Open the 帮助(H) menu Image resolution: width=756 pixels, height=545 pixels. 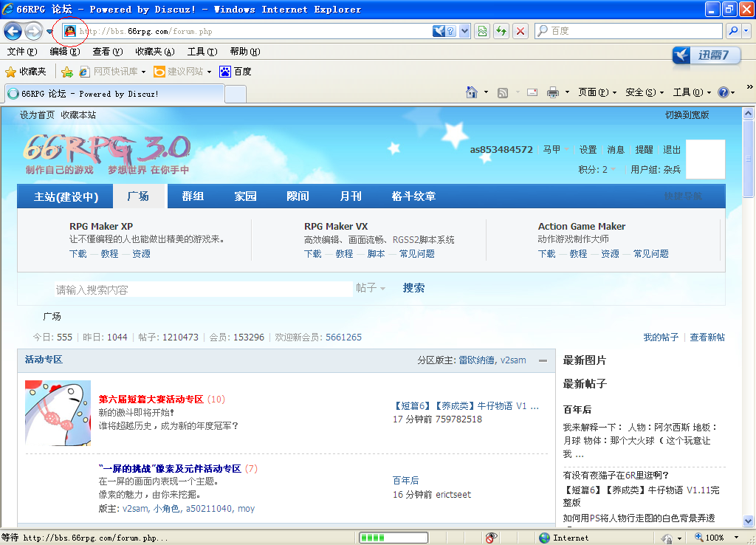point(245,52)
